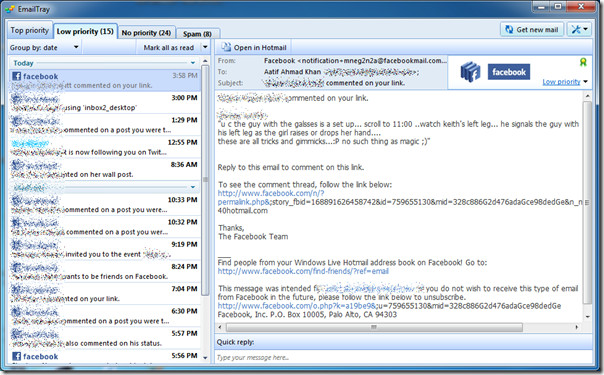Open the facebook.com/o.php unsubscribe link

pyautogui.click(x=296, y=306)
